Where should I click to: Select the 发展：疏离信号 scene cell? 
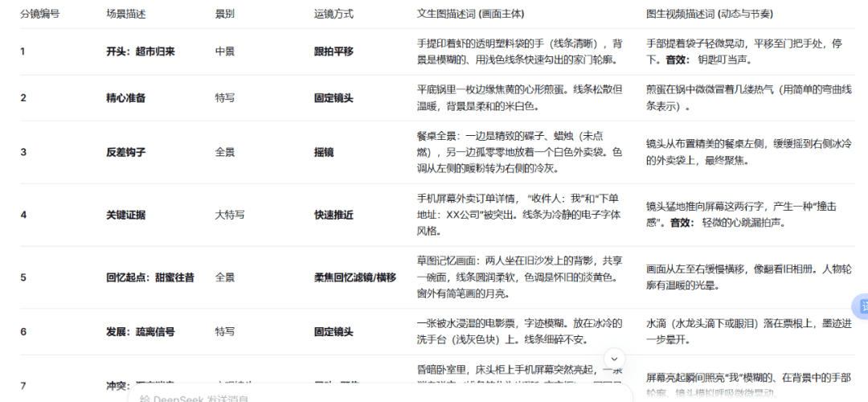tap(140, 331)
